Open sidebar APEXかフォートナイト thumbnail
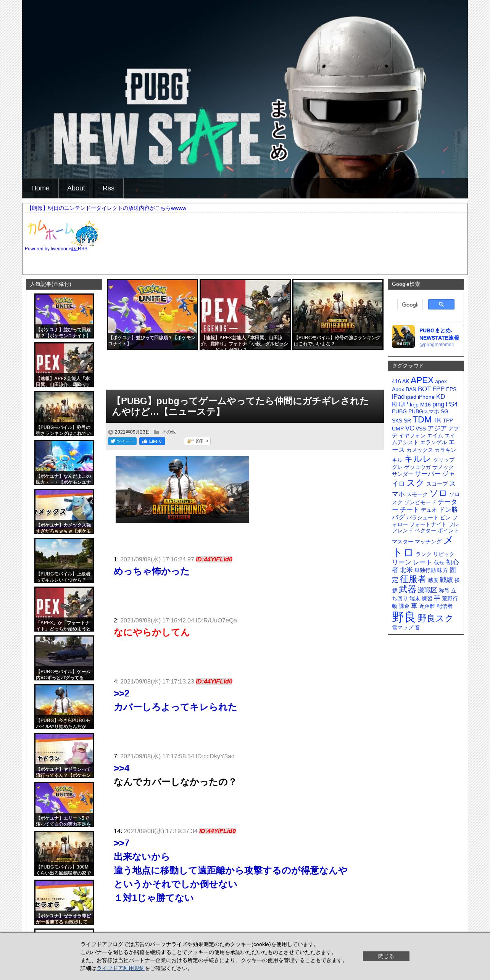The height and width of the screenshot is (980, 490). pyautogui.click(x=64, y=609)
